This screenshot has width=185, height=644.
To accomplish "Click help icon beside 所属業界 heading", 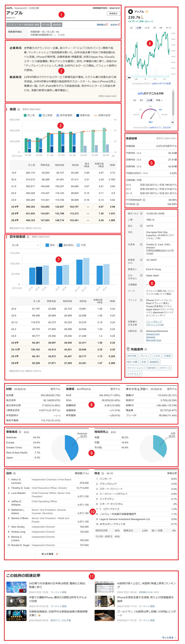I will [146, 349].
